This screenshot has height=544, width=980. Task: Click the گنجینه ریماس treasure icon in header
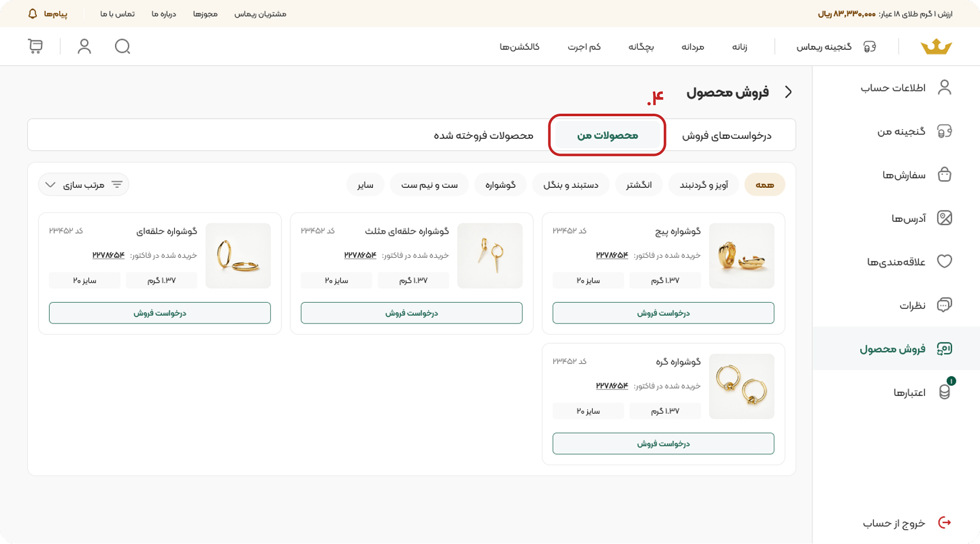[x=870, y=47]
